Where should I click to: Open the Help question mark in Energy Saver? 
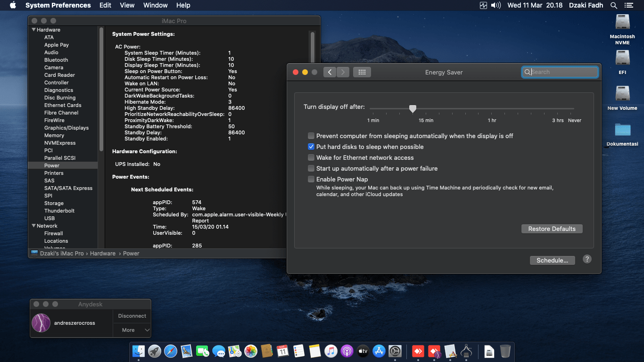point(587,260)
